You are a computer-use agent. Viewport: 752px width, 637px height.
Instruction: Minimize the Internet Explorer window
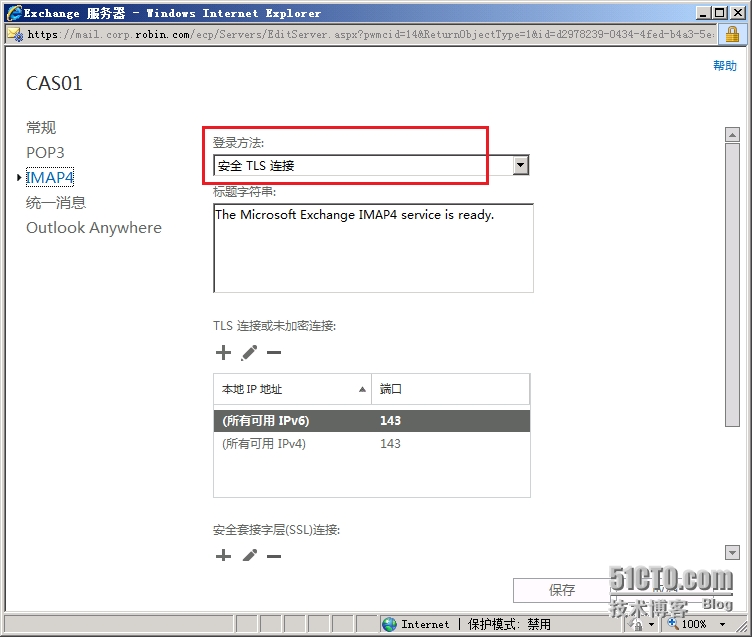click(703, 13)
